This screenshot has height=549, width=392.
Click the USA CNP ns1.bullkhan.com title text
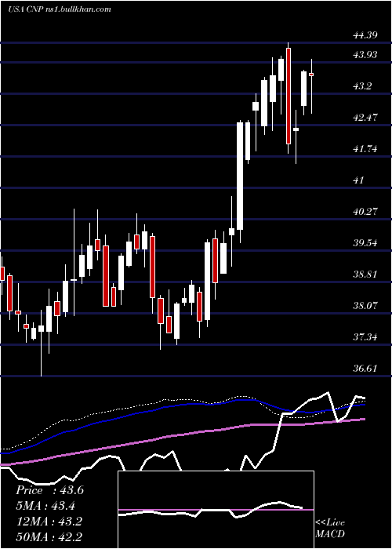pos(60,9)
